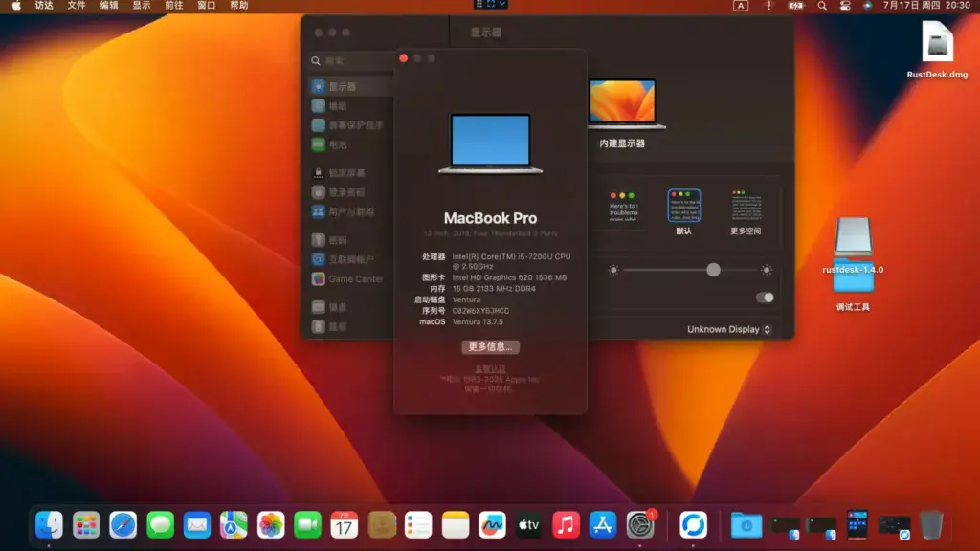Click the battery status icon in menu bar
The image size is (980, 551).
795,6
